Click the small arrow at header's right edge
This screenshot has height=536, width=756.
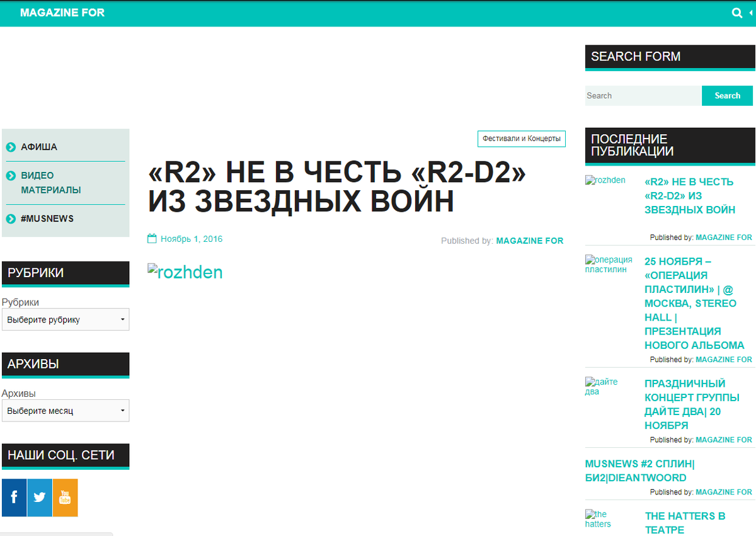(750, 13)
